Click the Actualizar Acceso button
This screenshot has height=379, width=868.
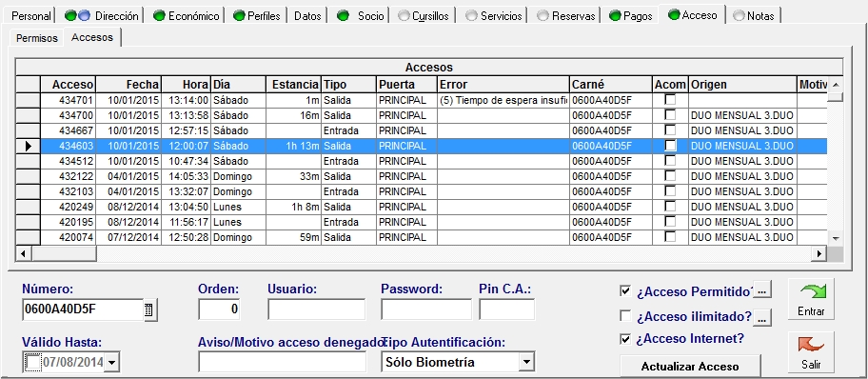point(690,367)
